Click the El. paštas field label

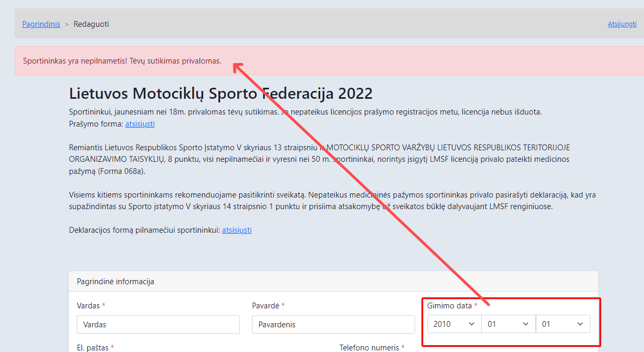tap(96, 347)
